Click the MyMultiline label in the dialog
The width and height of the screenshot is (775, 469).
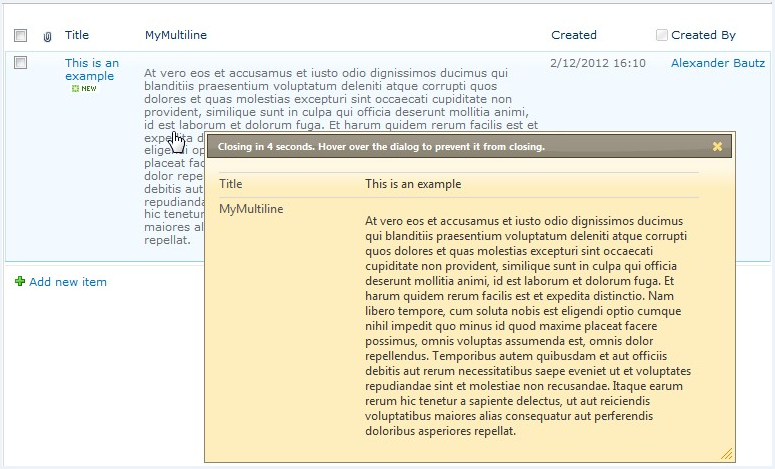click(x=251, y=209)
